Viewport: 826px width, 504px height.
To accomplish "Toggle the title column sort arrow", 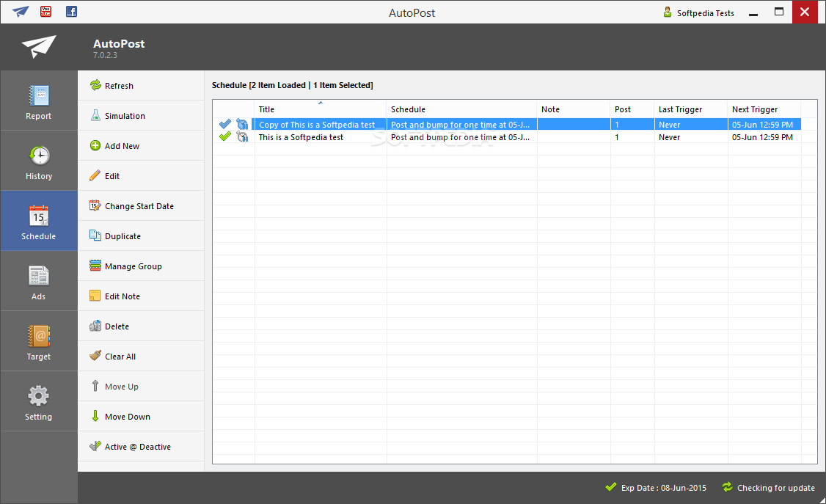I will [321, 103].
